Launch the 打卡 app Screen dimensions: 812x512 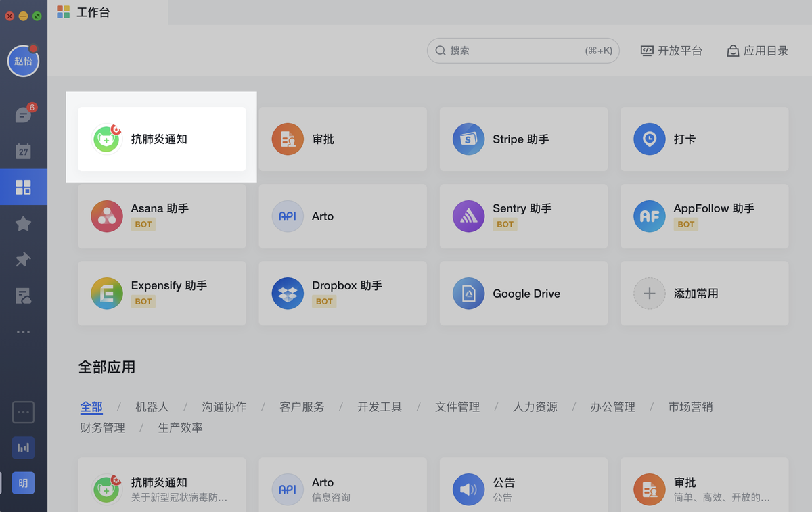coord(704,139)
